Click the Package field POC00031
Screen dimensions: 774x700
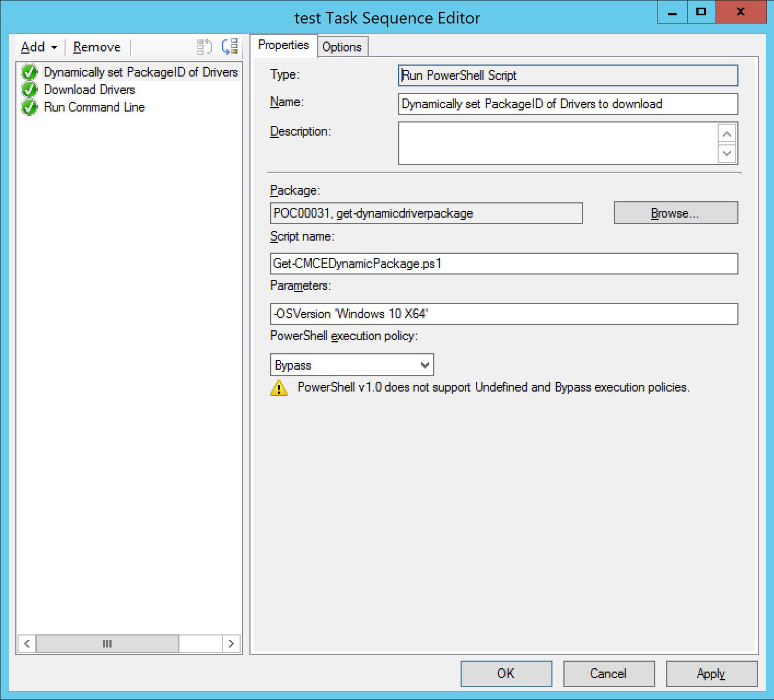(427, 213)
